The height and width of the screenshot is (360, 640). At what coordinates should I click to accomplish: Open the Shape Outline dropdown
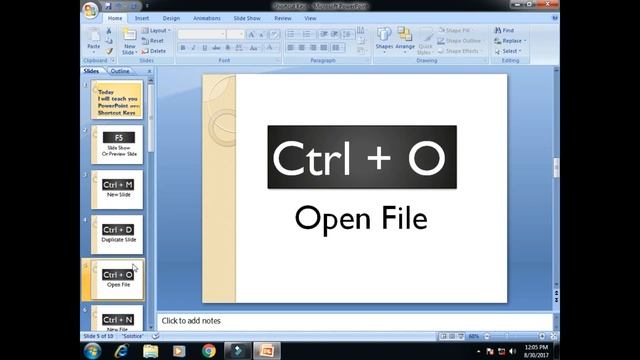pyautogui.click(x=461, y=41)
